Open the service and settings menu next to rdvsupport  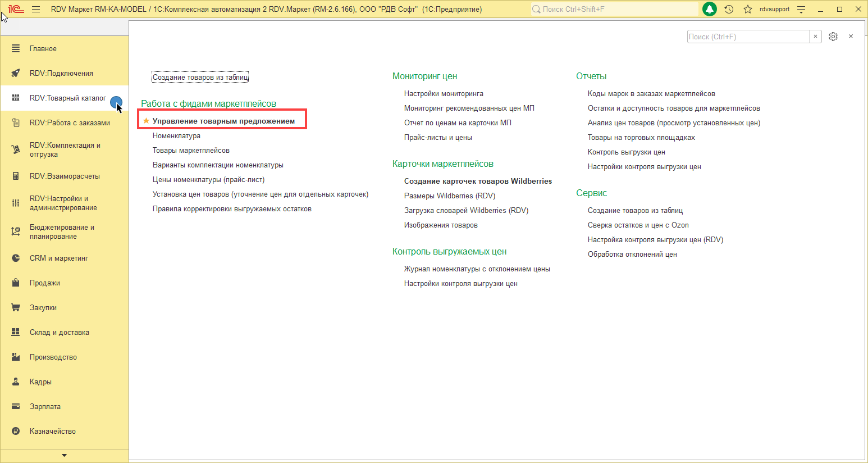pos(801,9)
